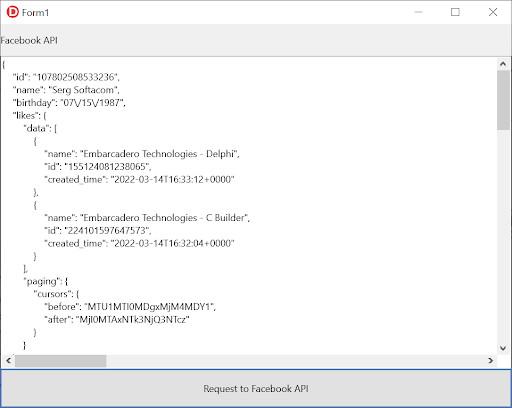512x408 pixels.
Task: Click the Form1 window title
Action: point(35,13)
